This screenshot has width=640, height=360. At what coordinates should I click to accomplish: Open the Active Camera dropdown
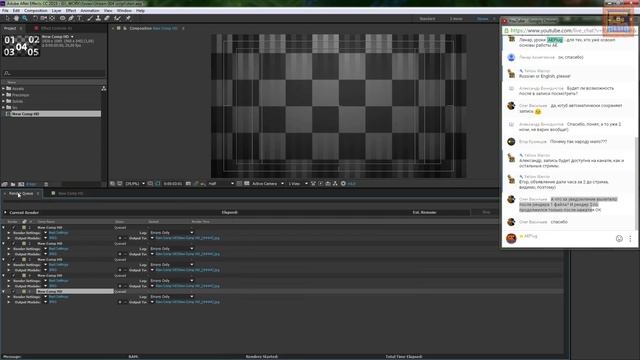(268, 184)
